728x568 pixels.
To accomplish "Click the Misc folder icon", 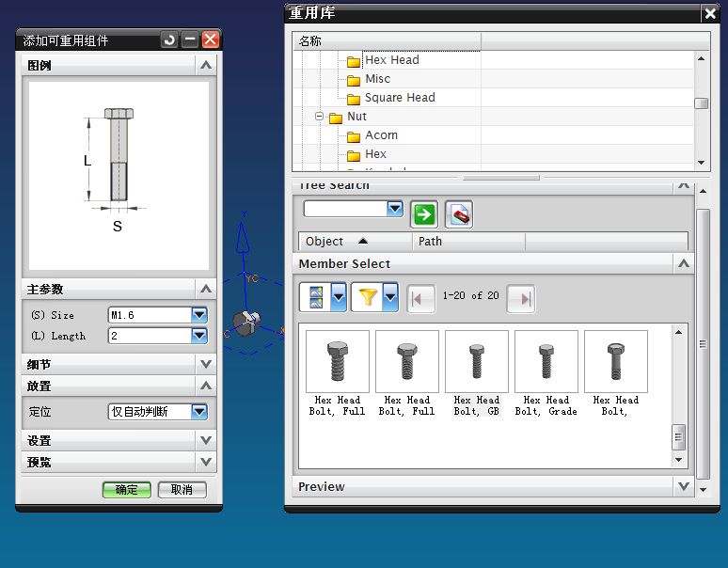I will pyautogui.click(x=354, y=80).
